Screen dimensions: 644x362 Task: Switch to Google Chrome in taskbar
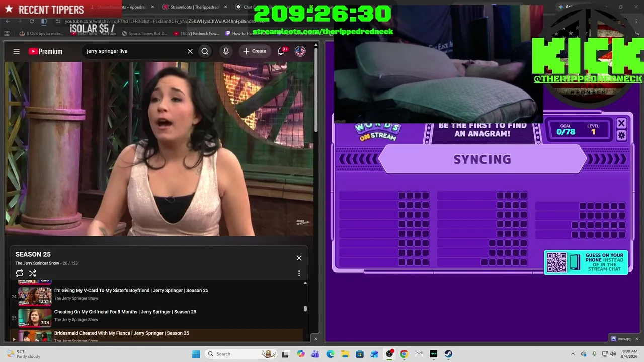tap(404, 354)
